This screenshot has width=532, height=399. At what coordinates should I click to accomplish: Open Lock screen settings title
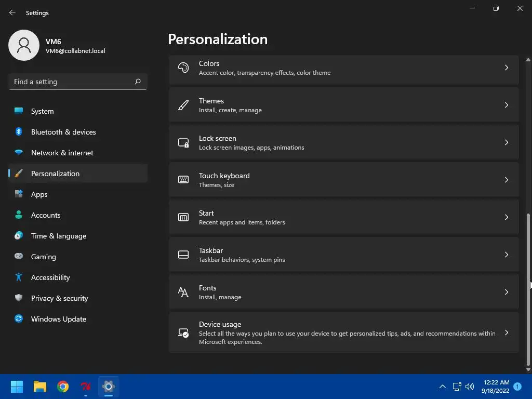point(218,138)
